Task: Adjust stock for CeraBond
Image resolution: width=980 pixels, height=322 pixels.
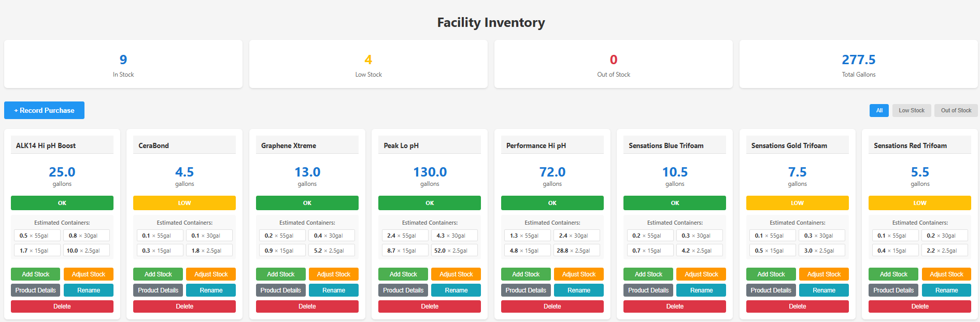Action: tap(211, 274)
